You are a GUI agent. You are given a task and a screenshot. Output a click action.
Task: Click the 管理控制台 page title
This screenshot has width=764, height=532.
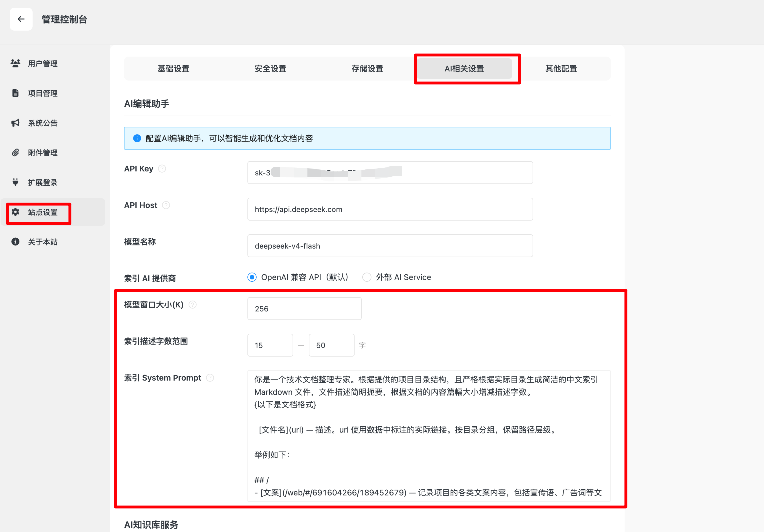pyautogui.click(x=64, y=19)
